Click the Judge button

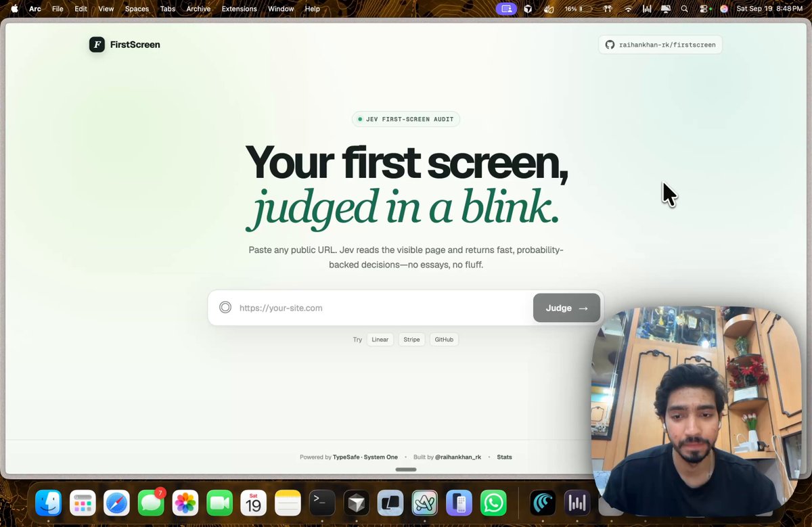(x=566, y=308)
